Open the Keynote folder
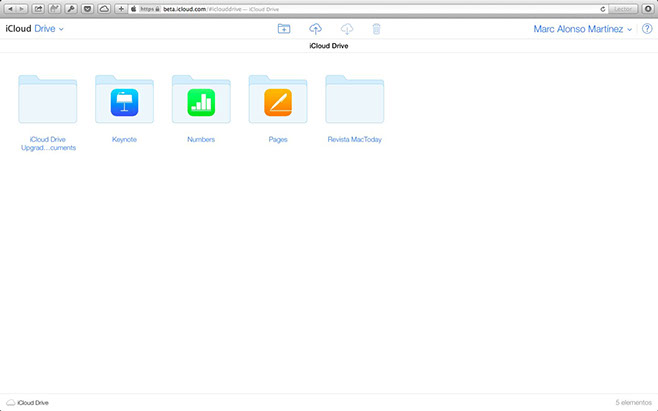The width and height of the screenshot is (658, 411). point(124,101)
